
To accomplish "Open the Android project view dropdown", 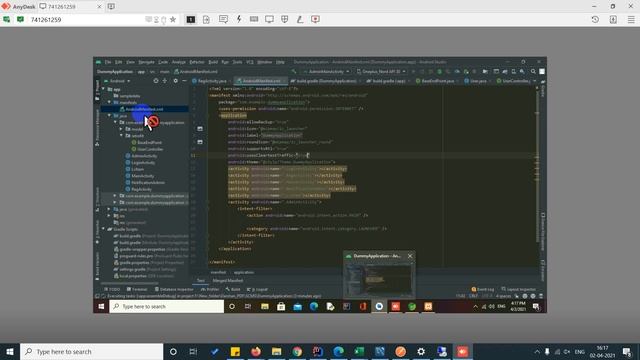I will click(x=118, y=81).
